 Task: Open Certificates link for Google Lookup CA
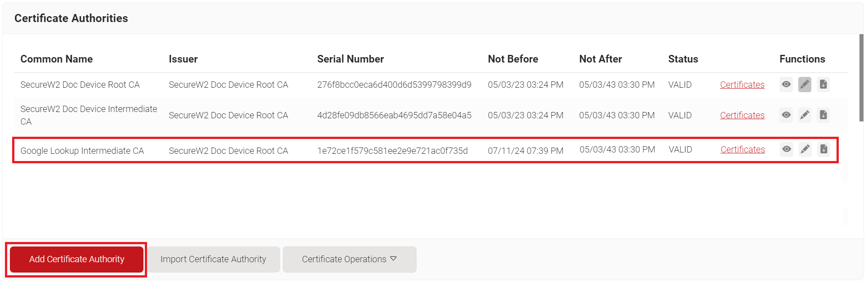click(x=743, y=149)
